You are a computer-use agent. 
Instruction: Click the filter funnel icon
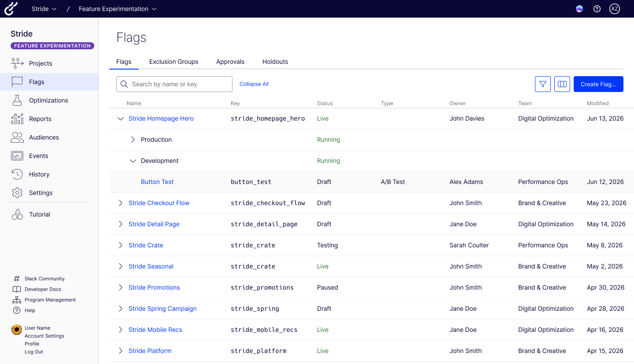click(542, 84)
